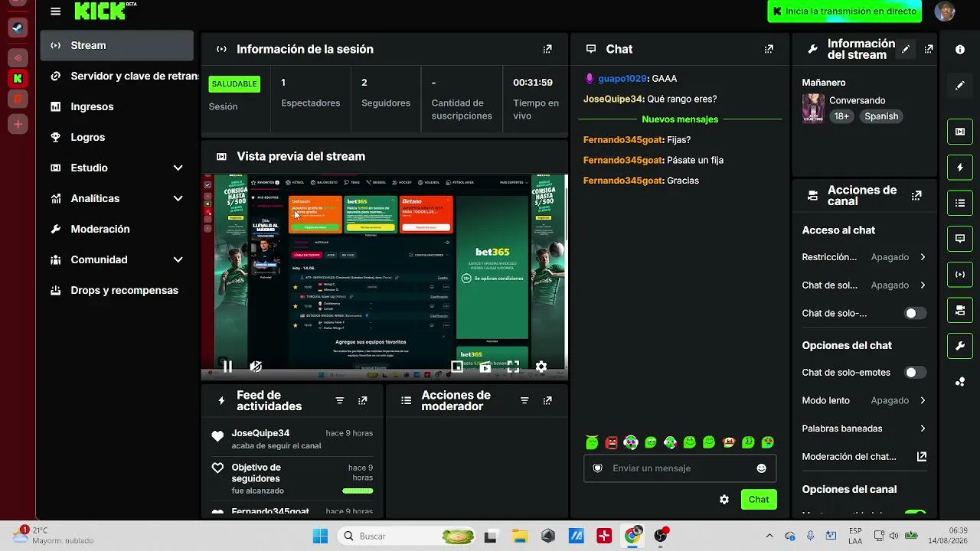Open File Explorer from the taskbar
The image size is (980, 551).
[x=519, y=536]
